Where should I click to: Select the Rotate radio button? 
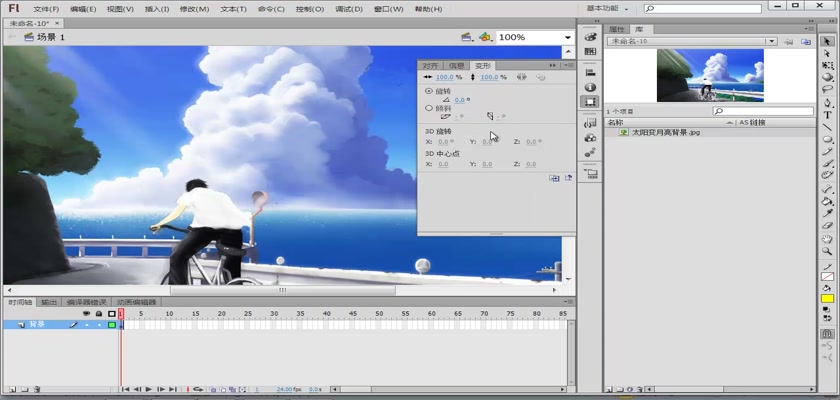tap(429, 91)
